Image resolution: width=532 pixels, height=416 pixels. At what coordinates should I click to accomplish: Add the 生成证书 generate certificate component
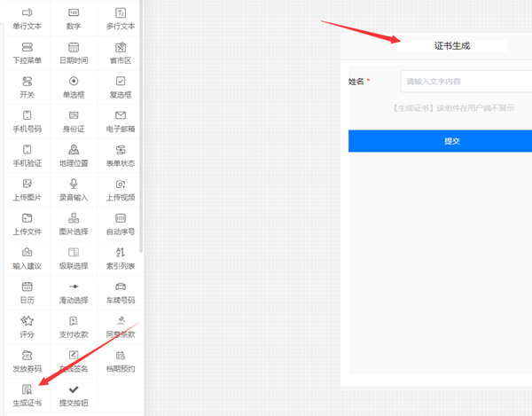click(x=27, y=396)
